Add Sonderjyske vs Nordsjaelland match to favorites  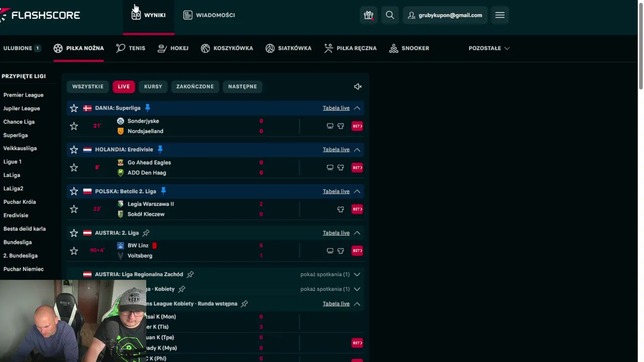[74, 126]
